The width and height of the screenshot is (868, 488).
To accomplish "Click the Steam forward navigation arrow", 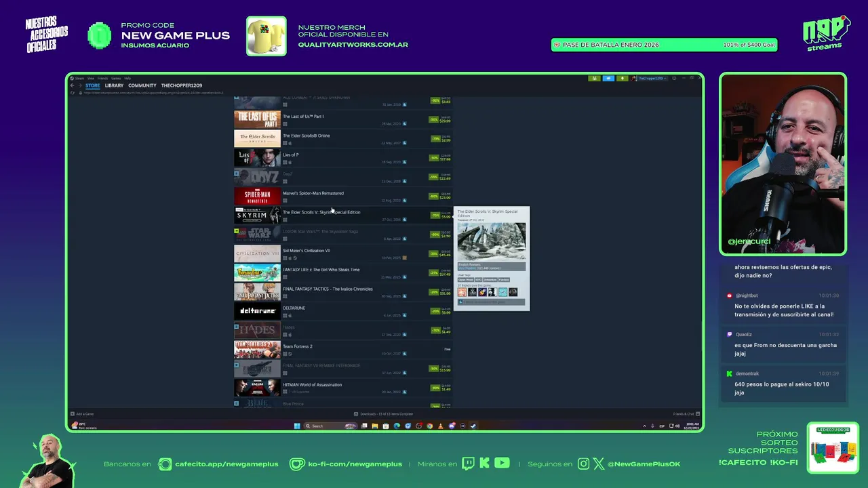I will [80, 85].
